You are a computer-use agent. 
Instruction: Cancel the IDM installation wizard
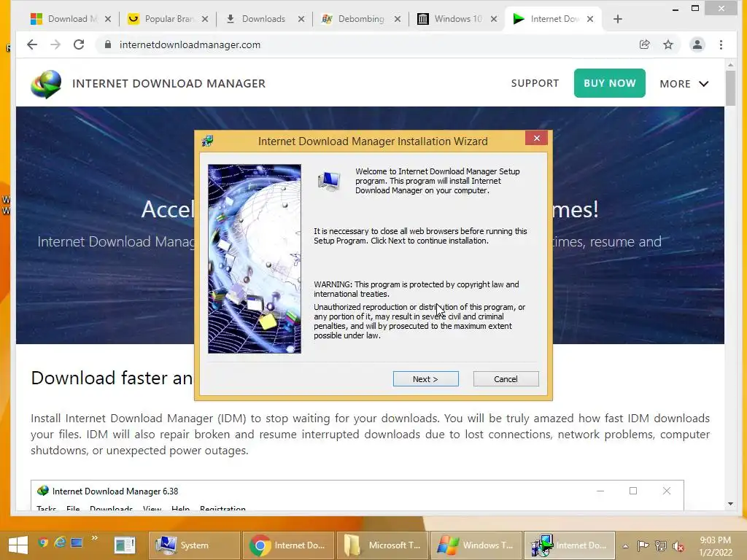[506, 379]
